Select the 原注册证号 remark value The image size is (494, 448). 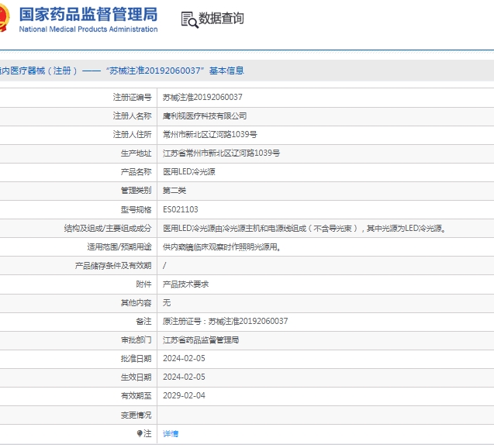coord(225,322)
